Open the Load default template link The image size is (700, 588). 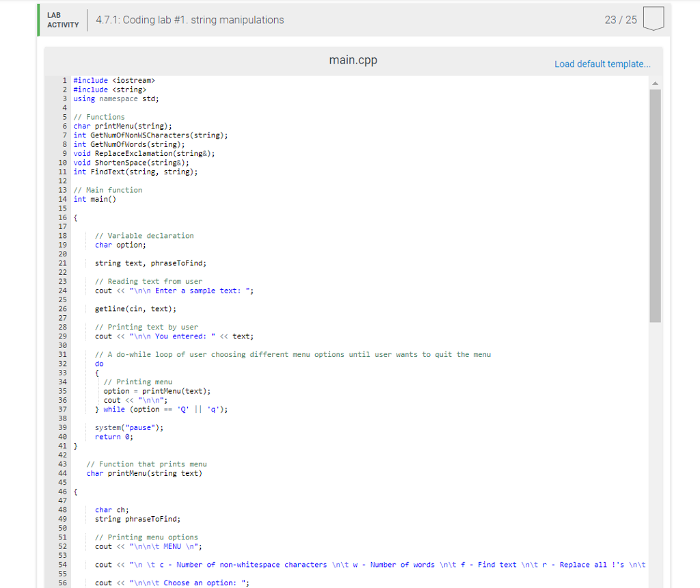602,64
